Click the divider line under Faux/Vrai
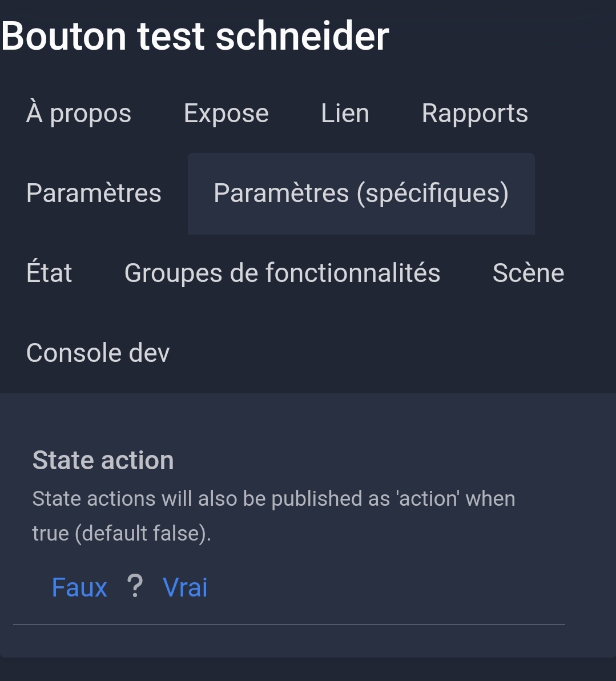The width and height of the screenshot is (616, 681). 289,624
